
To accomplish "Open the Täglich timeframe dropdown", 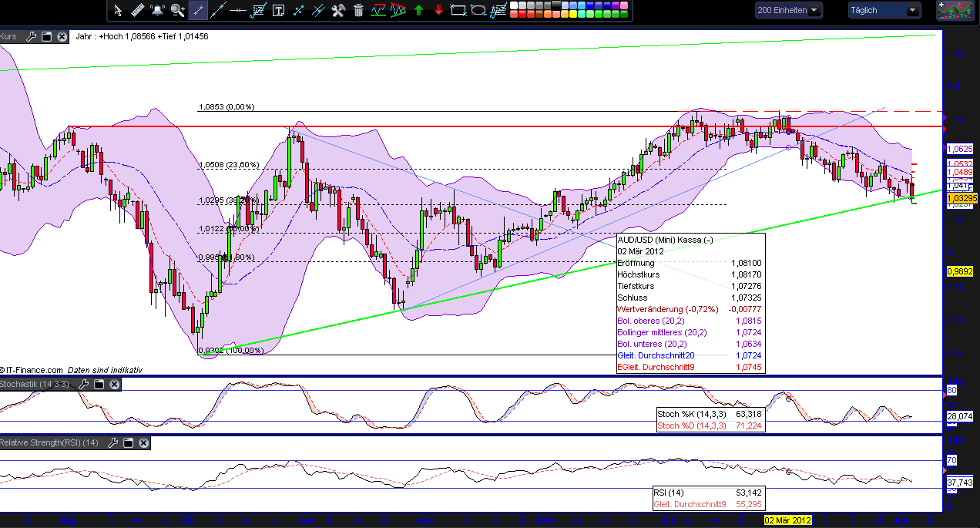I will 884,10.
